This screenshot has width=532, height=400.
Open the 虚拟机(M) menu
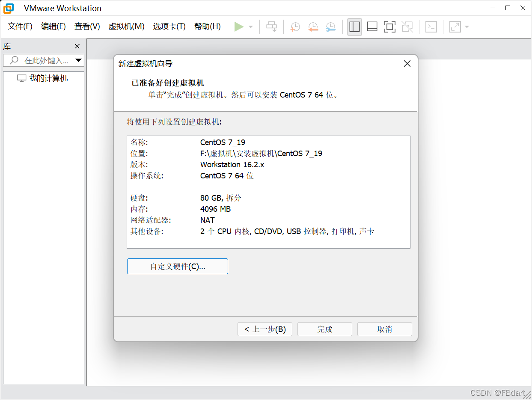pos(126,26)
